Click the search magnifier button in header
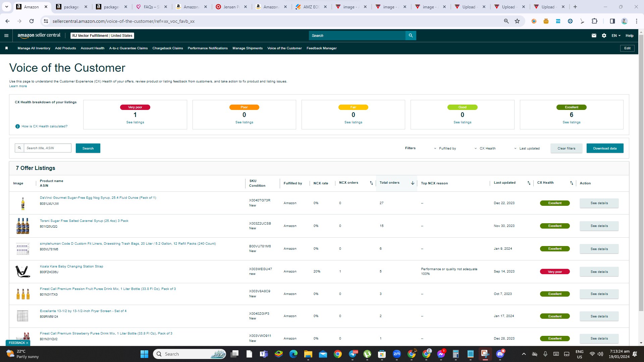Image resolution: width=644 pixels, height=362 pixels. pos(411,36)
